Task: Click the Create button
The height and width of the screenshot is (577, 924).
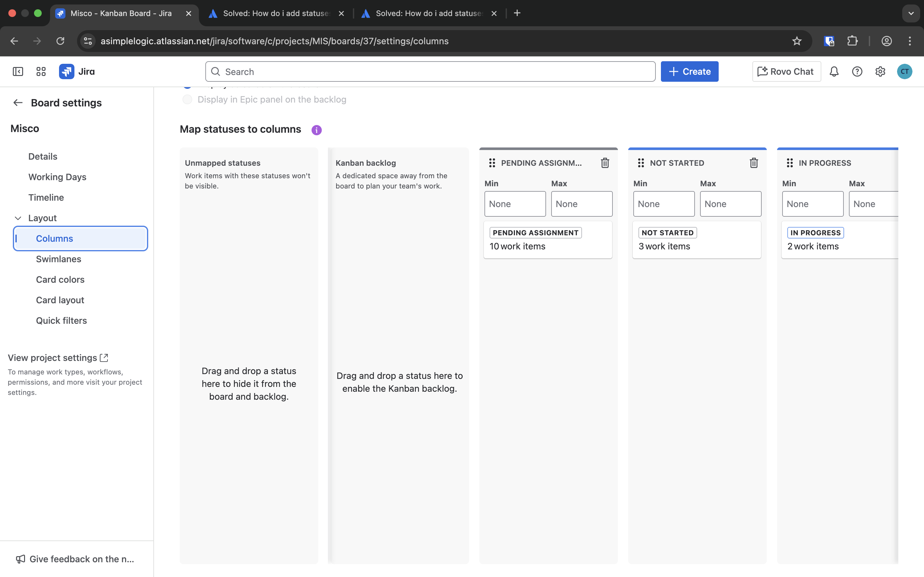Action: pos(689,71)
